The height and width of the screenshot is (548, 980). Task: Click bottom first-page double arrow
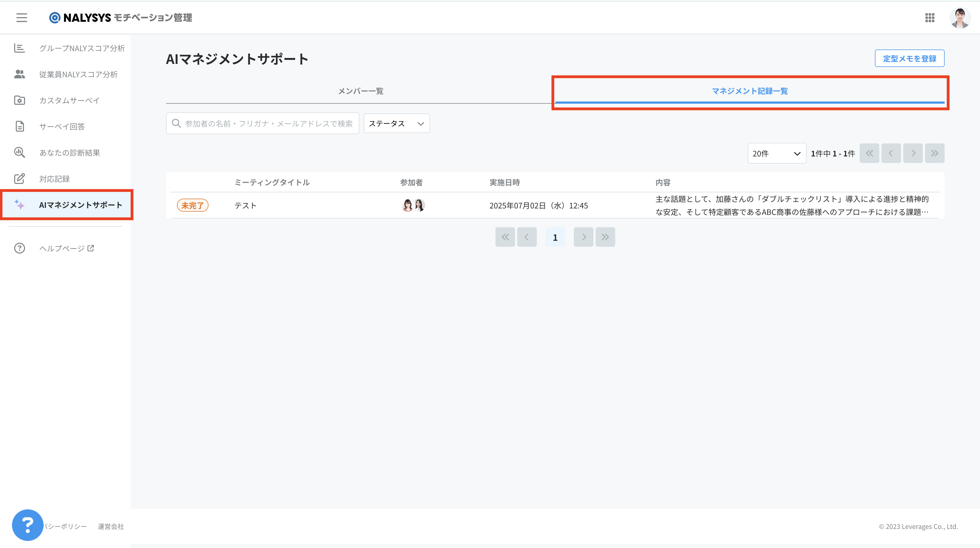(x=505, y=237)
